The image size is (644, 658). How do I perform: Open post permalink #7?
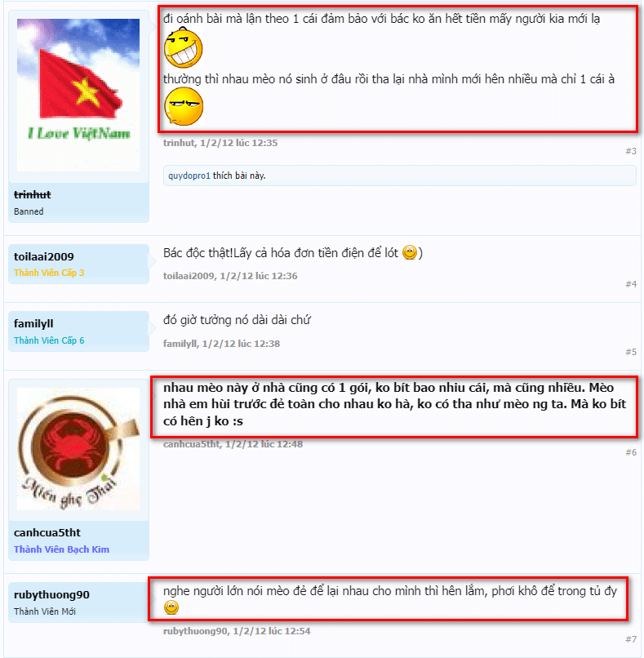tap(631, 639)
